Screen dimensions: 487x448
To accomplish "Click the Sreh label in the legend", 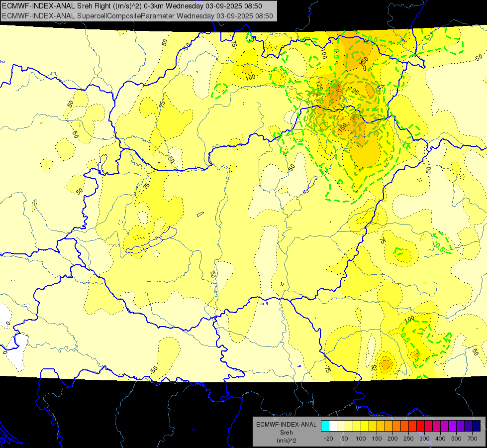I will [x=286, y=433].
